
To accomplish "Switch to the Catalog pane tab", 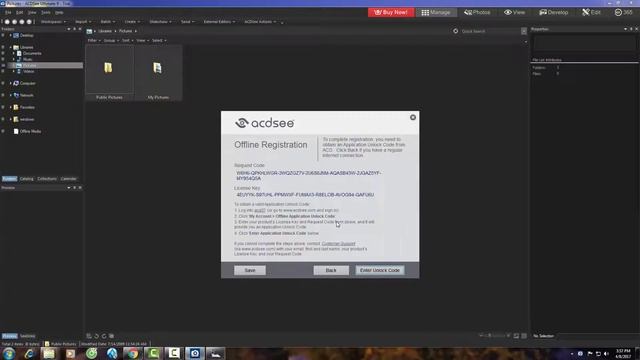I will 27,179.
